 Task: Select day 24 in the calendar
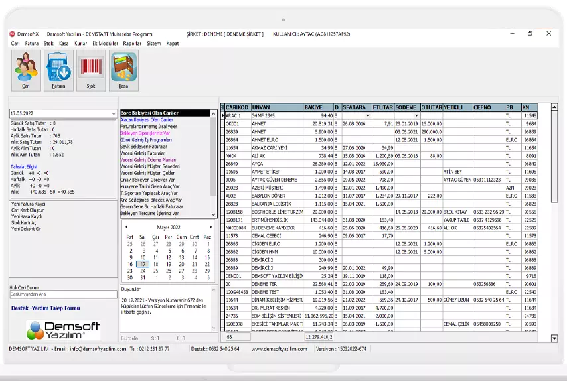[143, 271]
